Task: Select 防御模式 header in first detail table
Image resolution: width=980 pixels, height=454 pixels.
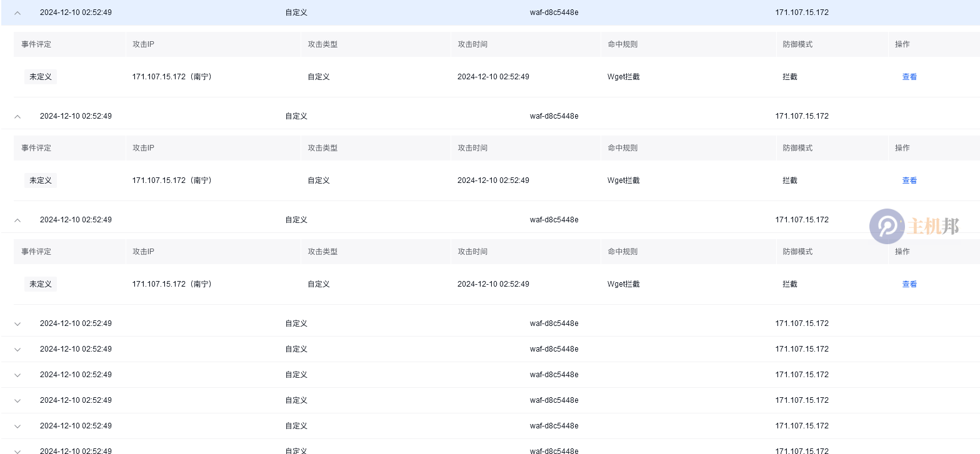Action: point(797,44)
